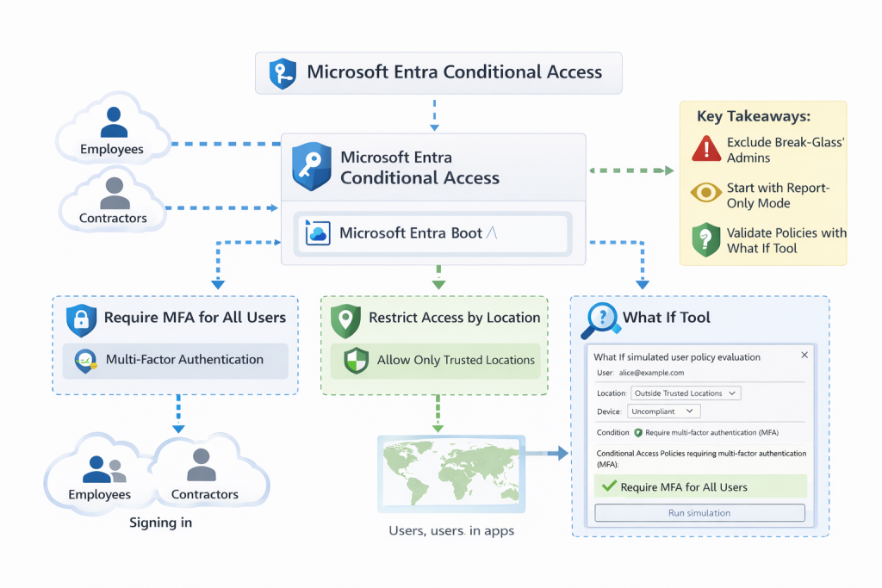The height and width of the screenshot is (588, 882).
Task: Open the Uncompliant device dropdown
Action: 664,412
